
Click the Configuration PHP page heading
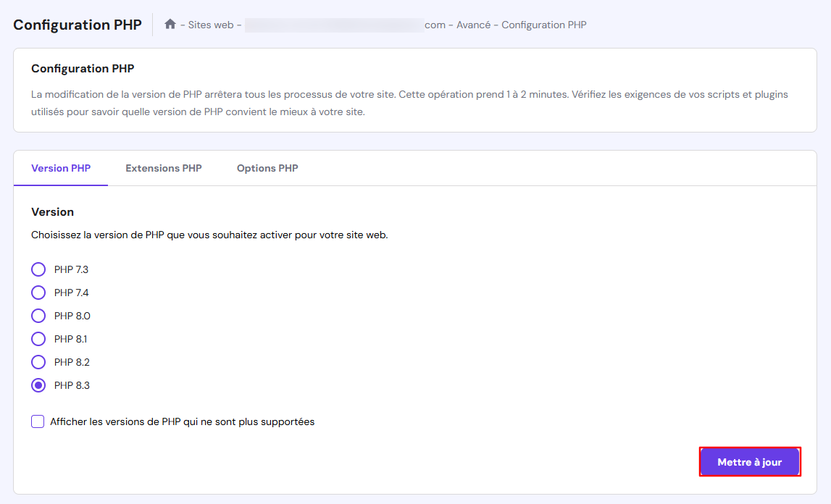(x=77, y=24)
